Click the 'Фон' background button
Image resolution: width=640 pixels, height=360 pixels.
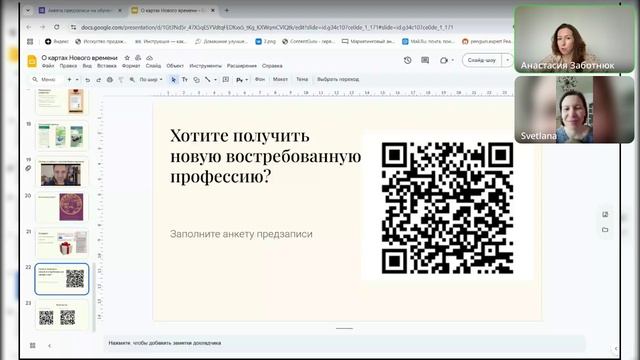(260, 79)
